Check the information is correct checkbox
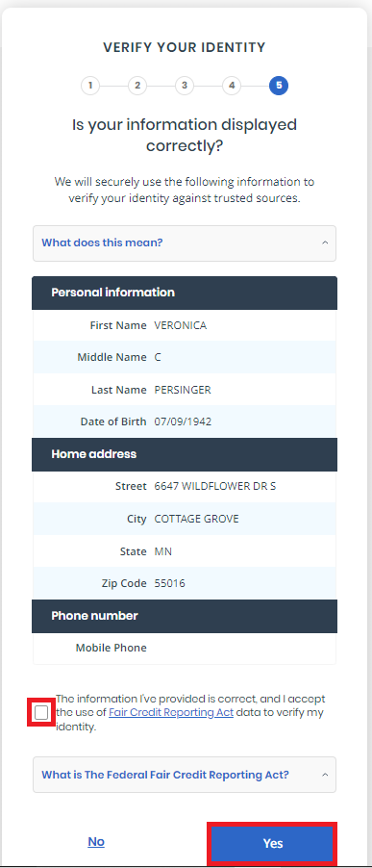Viewport: 372px width, 868px height. (x=41, y=712)
